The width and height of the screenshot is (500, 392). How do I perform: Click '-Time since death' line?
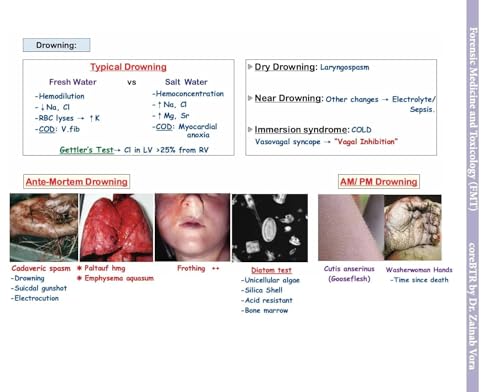pyautogui.click(x=419, y=280)
